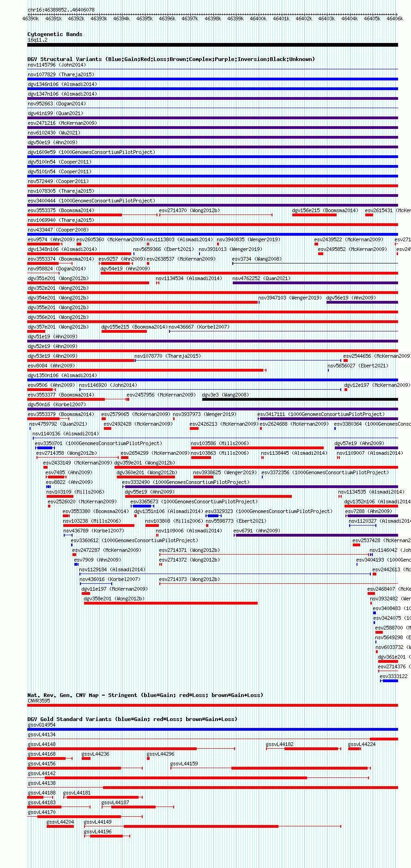Select gssvL44224 gold standard variant
This screenshot has width=411, height=868.
point(362,744)
